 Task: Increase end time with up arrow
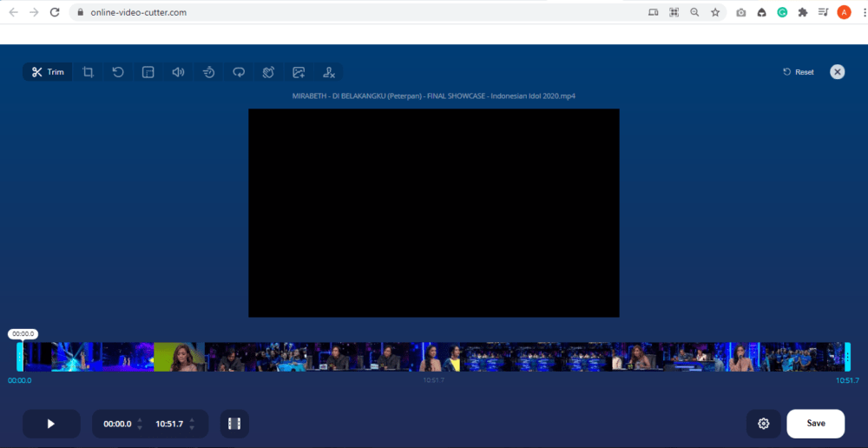[x=192, y=420]
